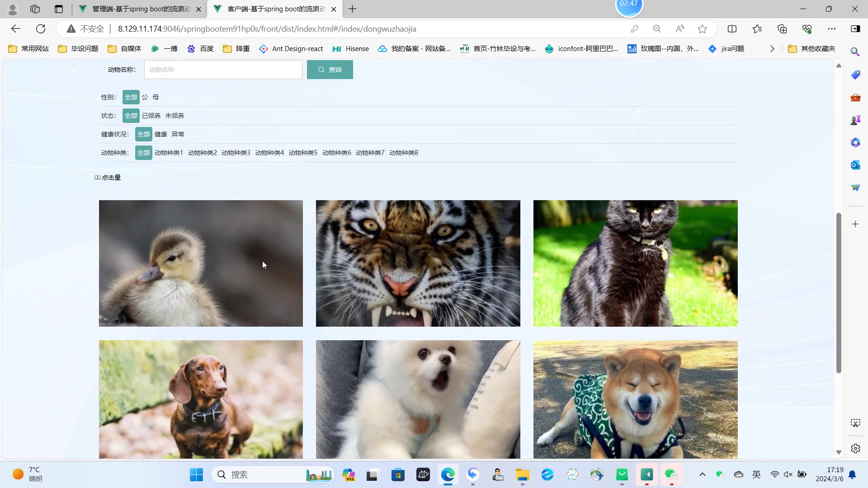Open Edge sidebar settings gear

855,449
